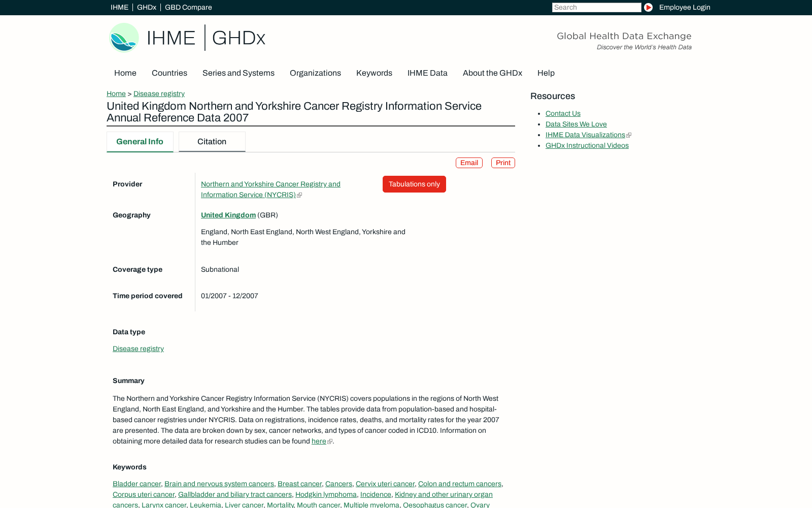
Task: Click the Tabulations only red badge
Action: point(414,184)
